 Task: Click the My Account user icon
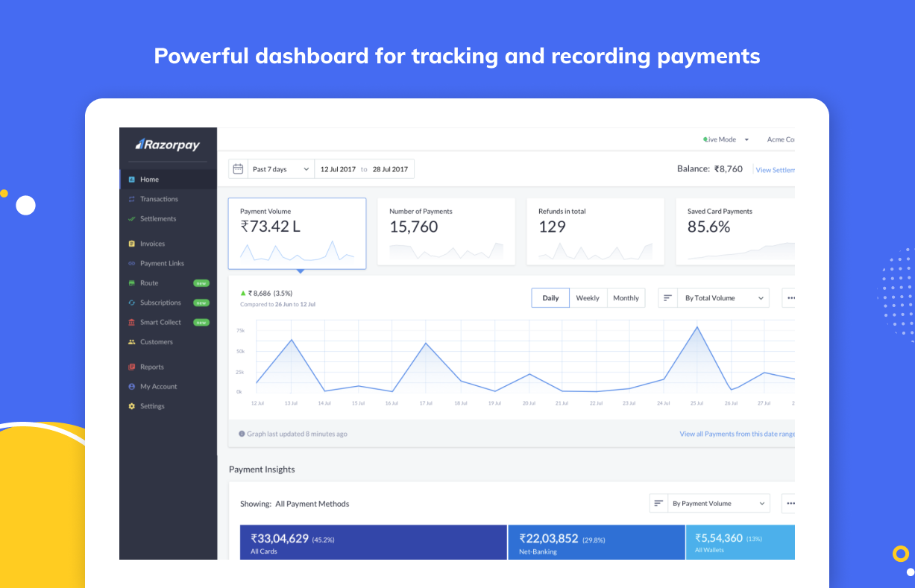coord(131,387)
